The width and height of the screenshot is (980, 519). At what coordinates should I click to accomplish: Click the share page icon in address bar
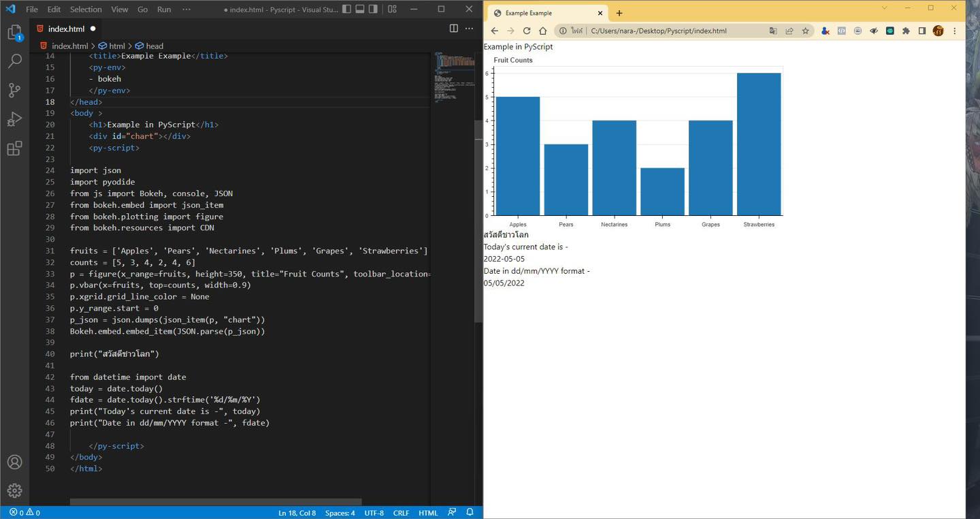(x=789, y=31)
